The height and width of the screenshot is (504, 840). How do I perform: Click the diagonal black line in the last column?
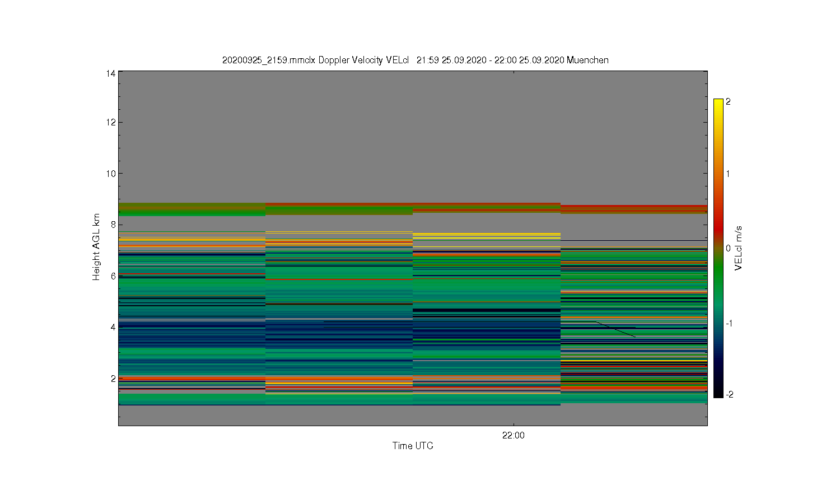pyautogui.click(x=615, y=329)
